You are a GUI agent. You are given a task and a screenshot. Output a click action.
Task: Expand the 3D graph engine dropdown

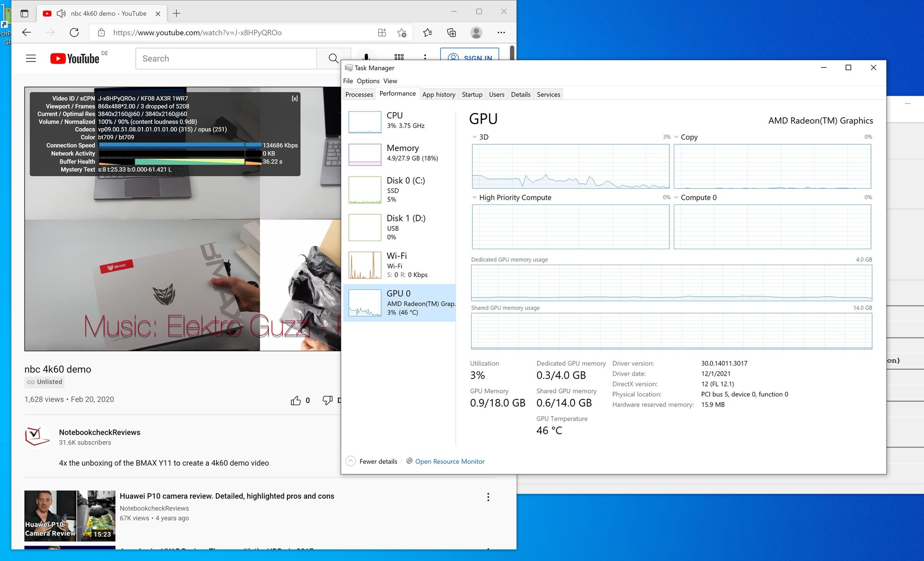click(x=475, y=137)
